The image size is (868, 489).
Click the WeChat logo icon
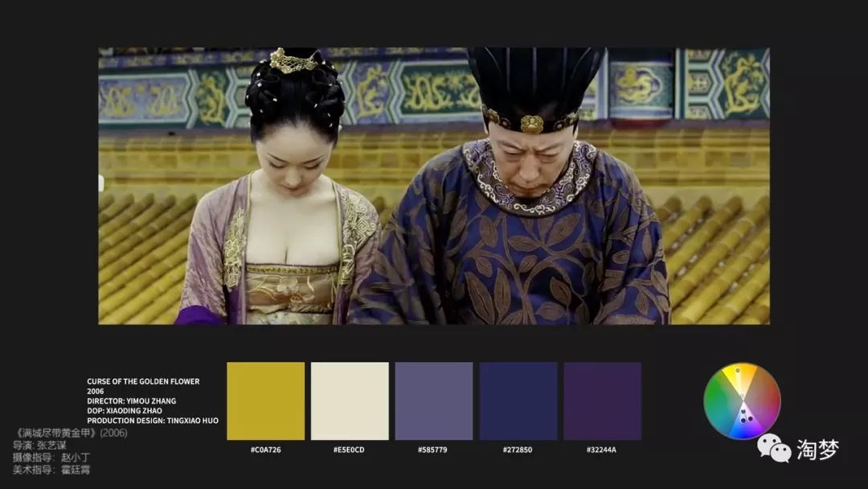point(774,449)
